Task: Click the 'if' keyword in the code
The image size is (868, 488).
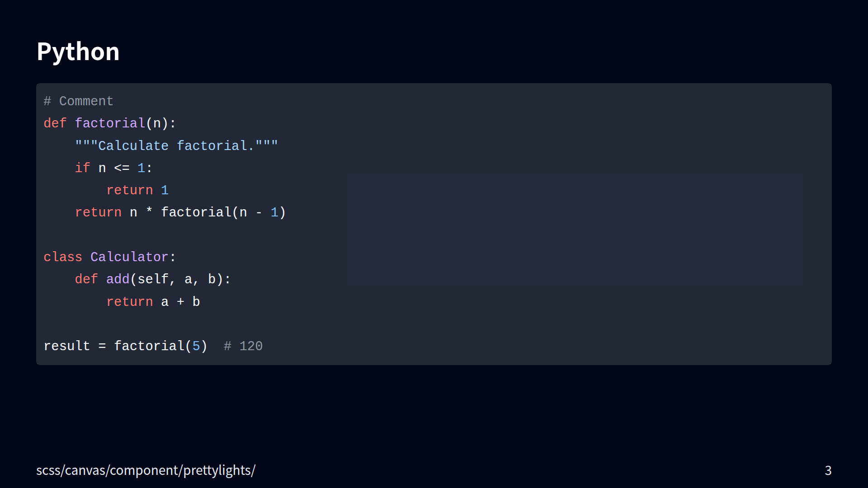Action: click(82, 168)
